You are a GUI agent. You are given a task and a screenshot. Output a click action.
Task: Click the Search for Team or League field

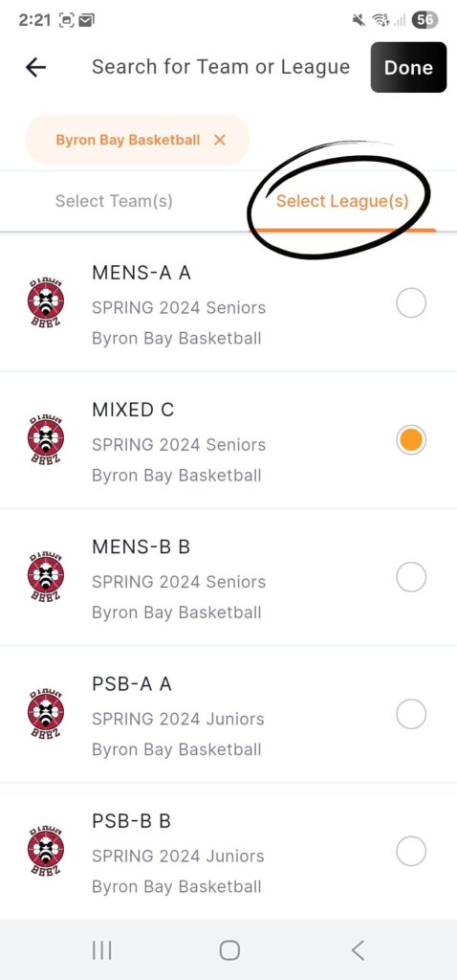coord(221,67)
